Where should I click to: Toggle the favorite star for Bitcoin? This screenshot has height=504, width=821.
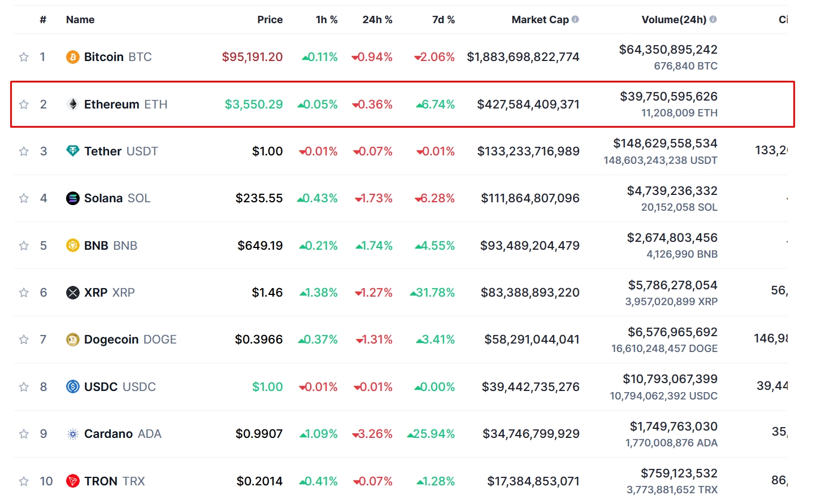tap(24, 57)
